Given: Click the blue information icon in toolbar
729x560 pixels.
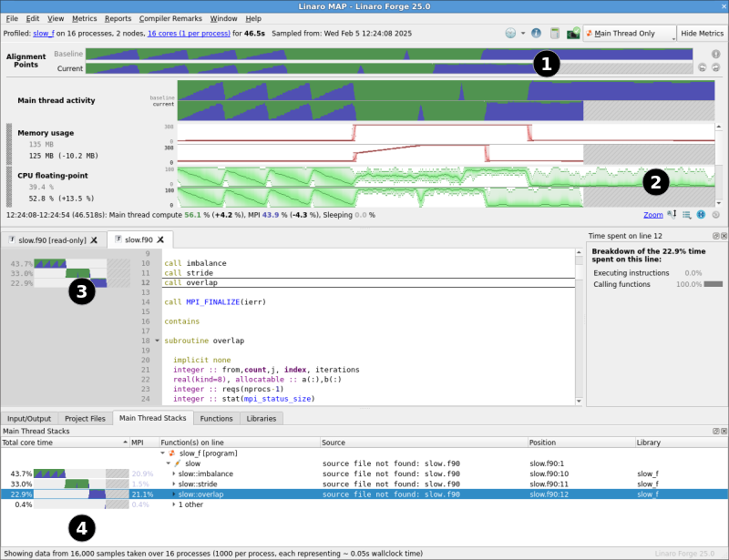Looking at the screenshot, I should point(536,34).
